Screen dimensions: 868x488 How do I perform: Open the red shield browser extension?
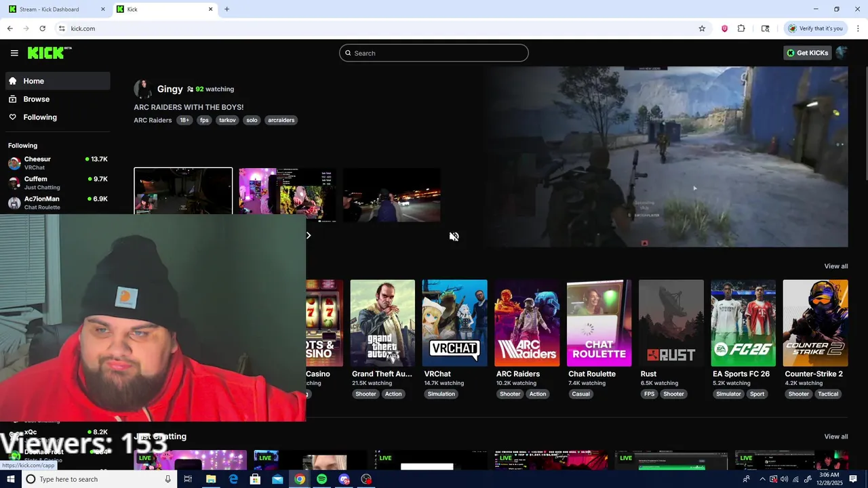(724, 28)
